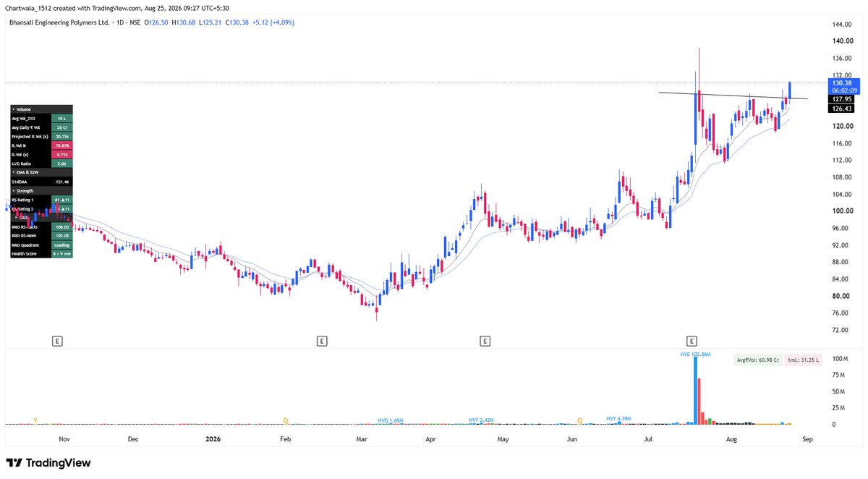Click the orange Q marker near February
This screenshot has width=868, height=479.
tap(286, 420)
